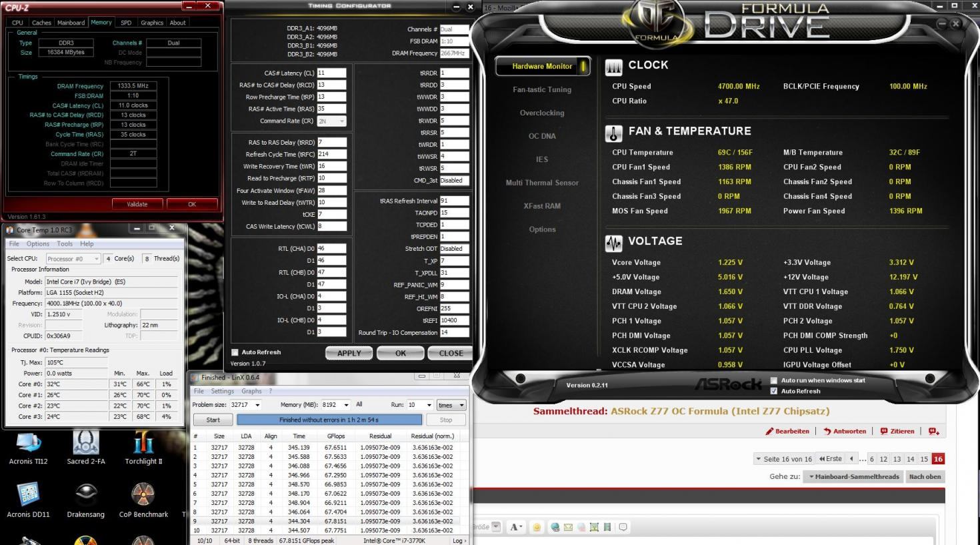Click the insert link globe icon
Screen dimensions: 980x545
pos(555,527)
